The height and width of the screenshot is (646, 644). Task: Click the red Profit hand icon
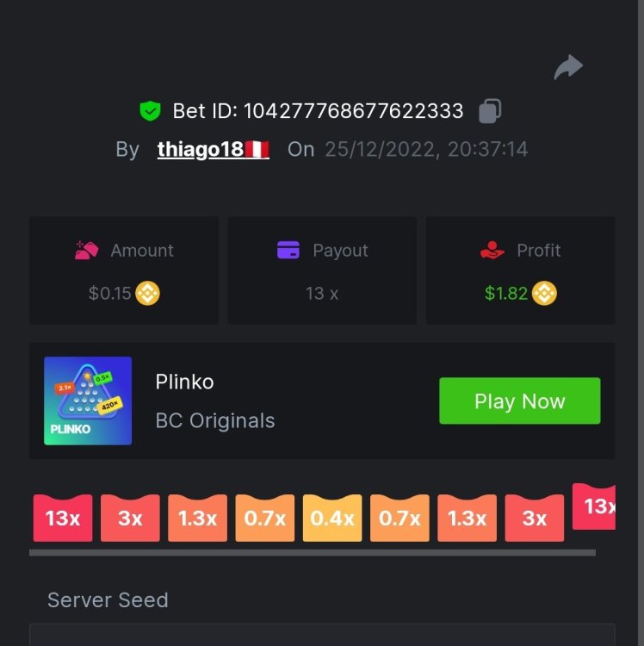coord(492,250)
